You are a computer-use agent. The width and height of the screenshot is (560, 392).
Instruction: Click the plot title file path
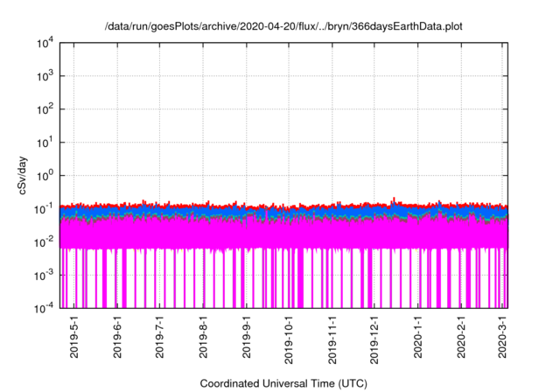tap(283, 27)
